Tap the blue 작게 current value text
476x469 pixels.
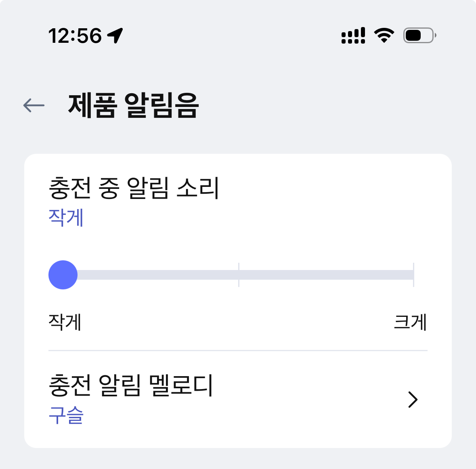(66, 218)
